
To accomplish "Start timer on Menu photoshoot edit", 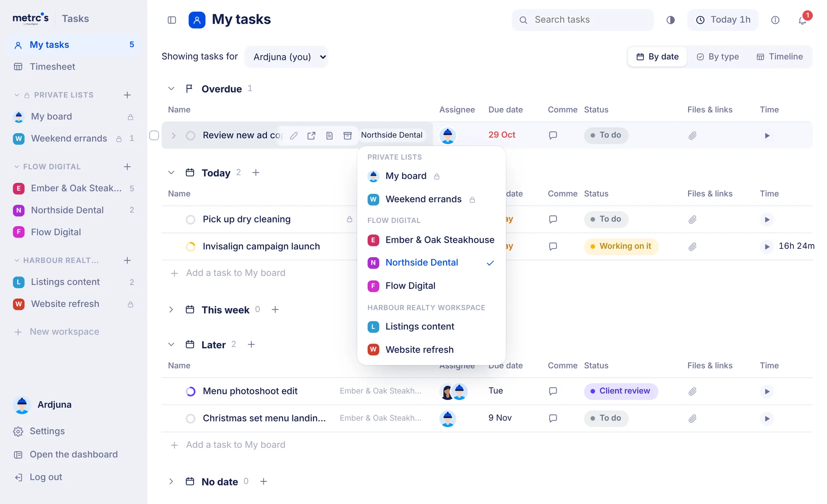I will (767, 392).
